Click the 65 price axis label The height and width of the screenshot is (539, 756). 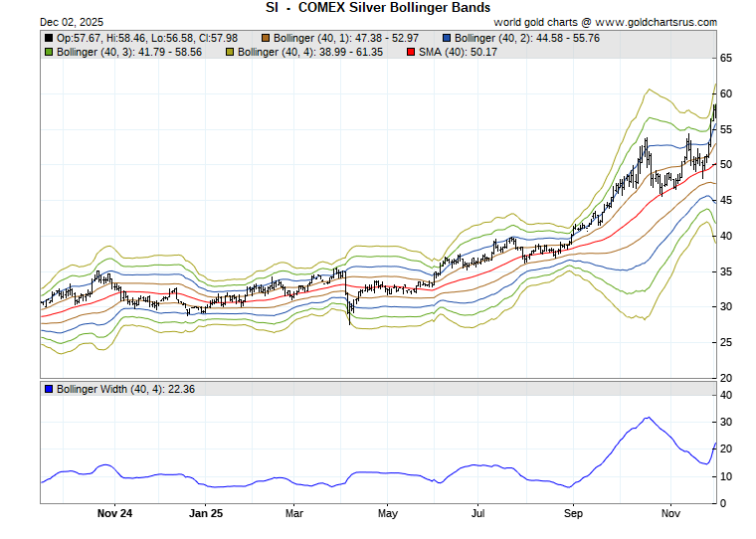[726, 59]
